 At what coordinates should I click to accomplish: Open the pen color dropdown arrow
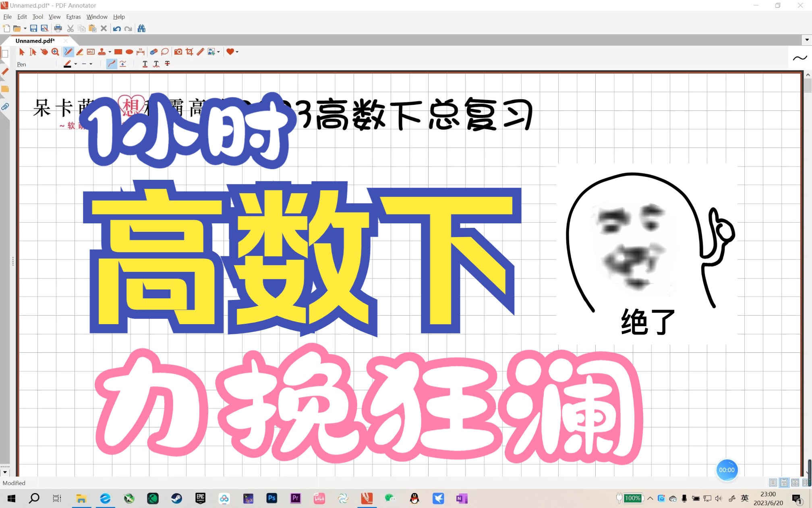(x=75, y=64)
